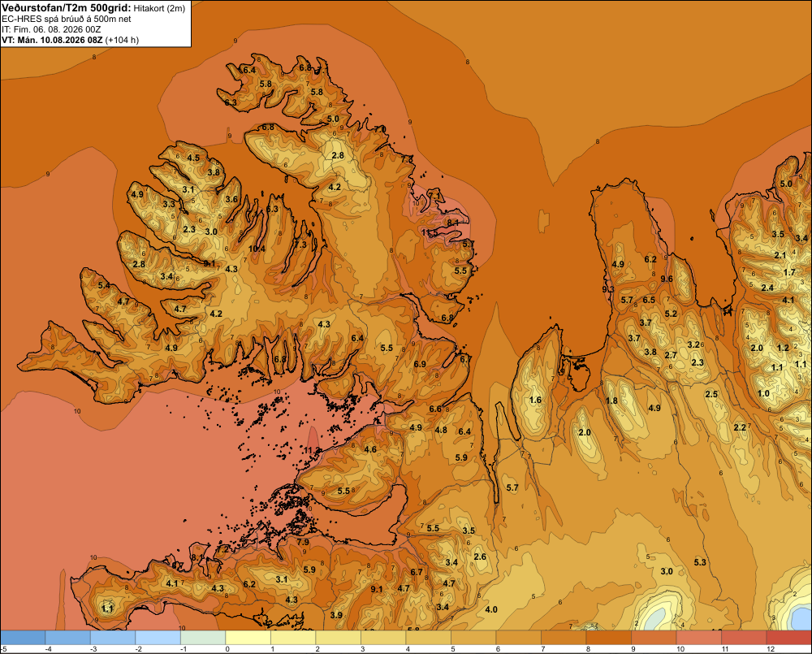Viewport: 812px width, 654px height.
Task: Select the 1.6 temperature value on the map
Action: pyautogui.click(x=535, y=400)
